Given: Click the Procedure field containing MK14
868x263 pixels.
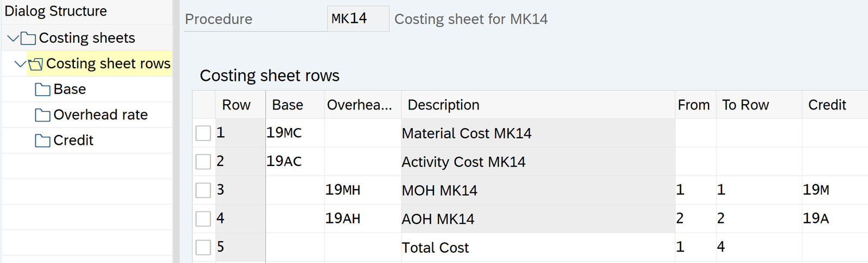Looking at the screenshot, I should coord(358,19).
